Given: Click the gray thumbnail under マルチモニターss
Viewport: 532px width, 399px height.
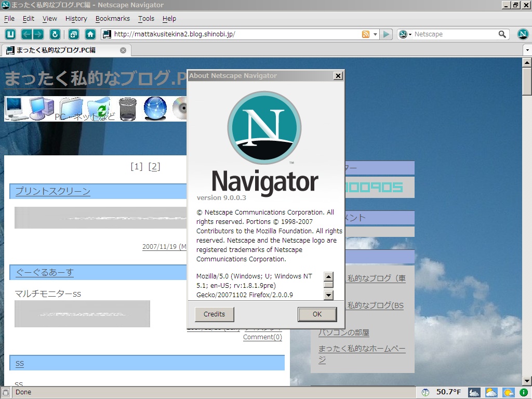Looking at the screenshot, I should pyautogui.click(x=82, y=314).
